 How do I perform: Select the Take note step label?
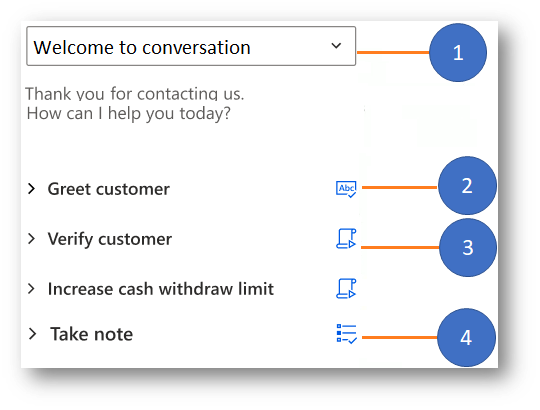91,334
